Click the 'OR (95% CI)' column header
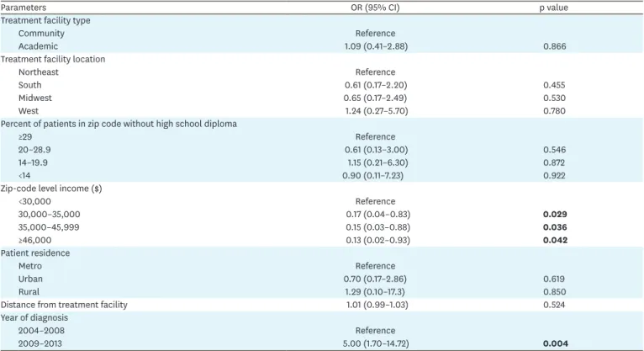The image size is (644, 351). [x=375, y=8]
